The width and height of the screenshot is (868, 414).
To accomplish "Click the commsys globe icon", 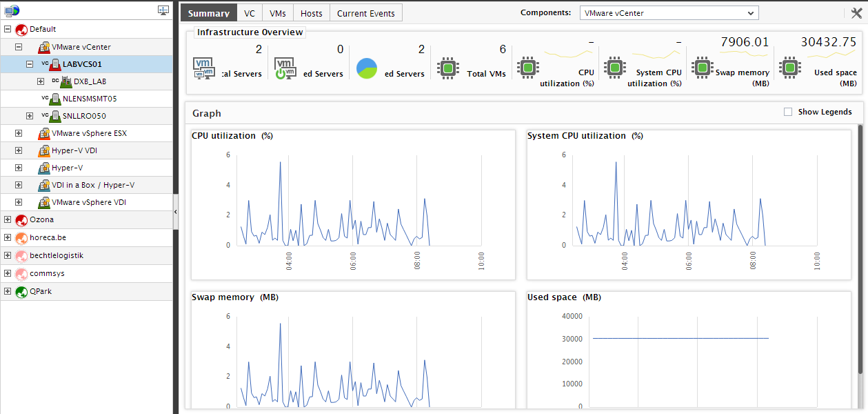I will tap(21, 274).
